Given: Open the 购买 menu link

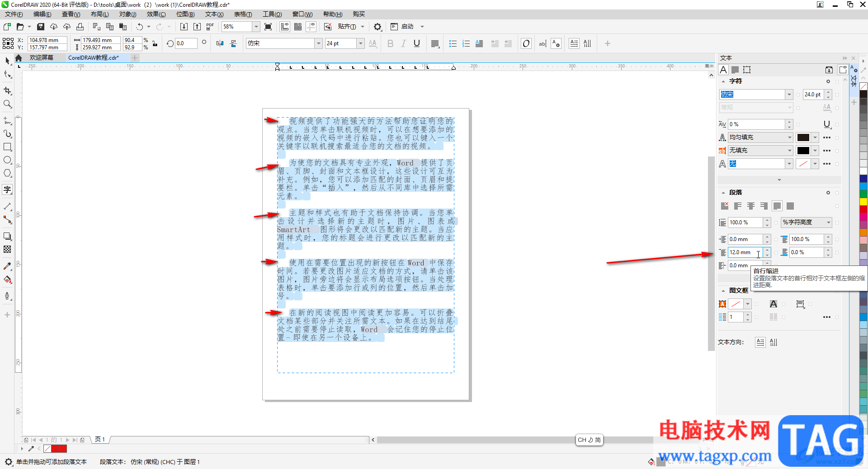Looking at the screenshot, I should [x=359, y=14].
